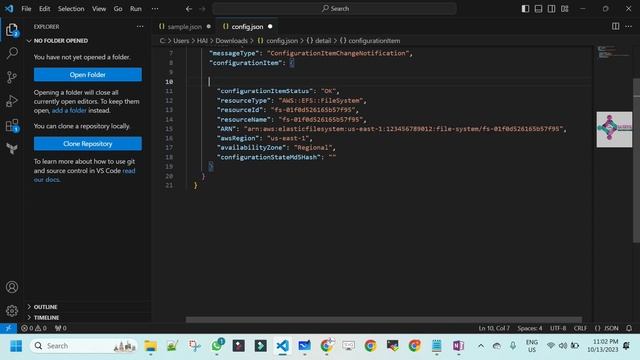Go back with the navigation arrow
Viewport: 640px width, 360px height.
tap(189, 9)
